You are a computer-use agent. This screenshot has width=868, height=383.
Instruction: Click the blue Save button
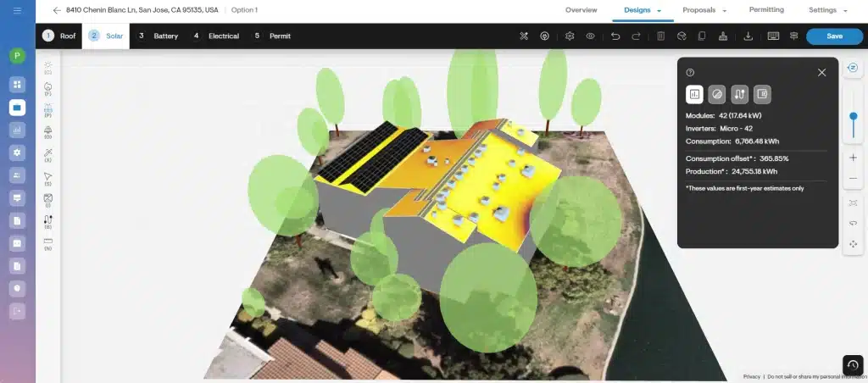pos(834,36)
